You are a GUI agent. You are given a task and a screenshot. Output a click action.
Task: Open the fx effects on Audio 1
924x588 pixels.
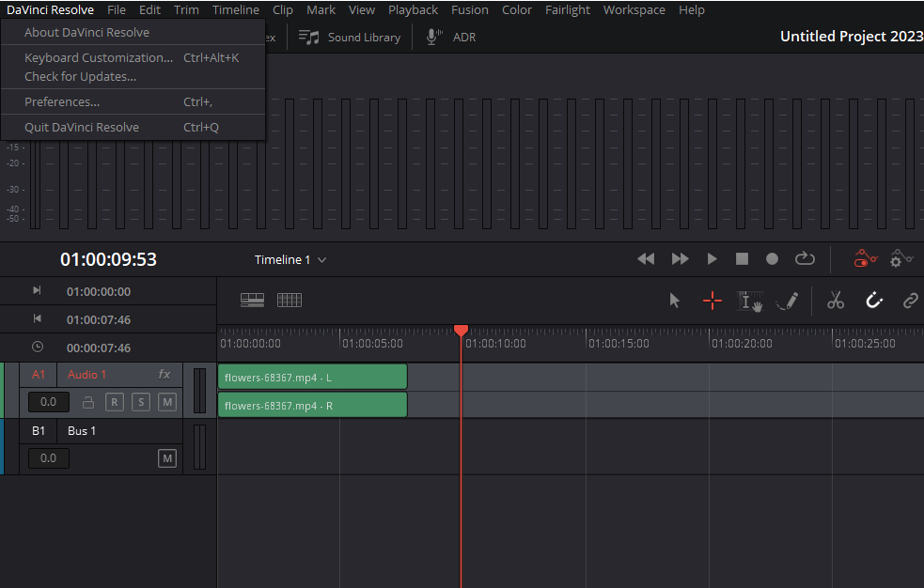click(x=164, y=375)
